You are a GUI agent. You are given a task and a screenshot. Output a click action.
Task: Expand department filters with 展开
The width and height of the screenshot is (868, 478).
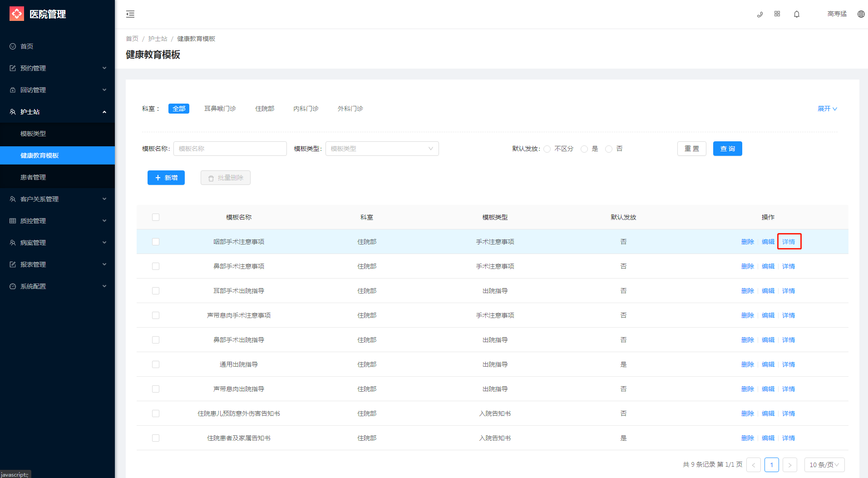coord(827,109)
